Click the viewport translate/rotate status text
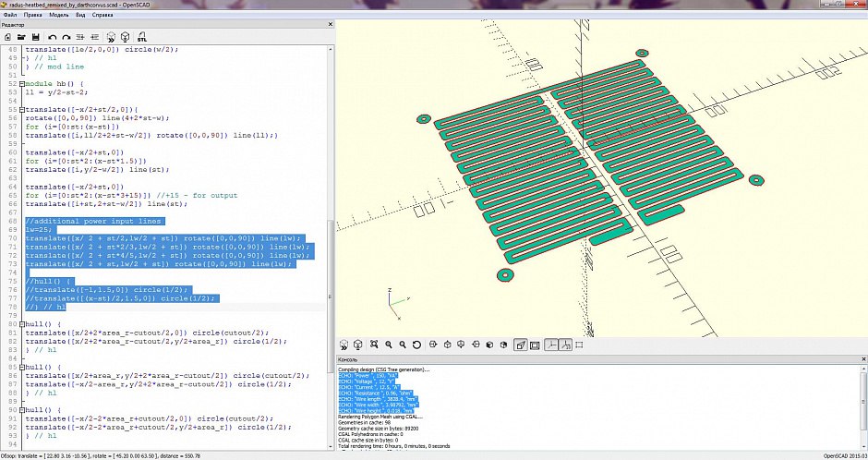Screen dimensions: 868x460 [x=101, y=455]
